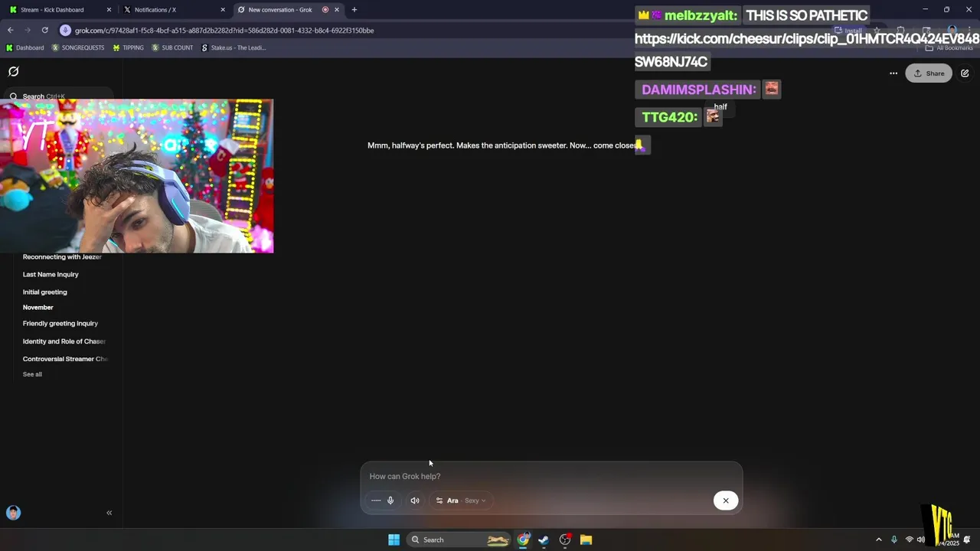Viewport: 980px width, 551px height.
Task: Click the 'November' history heading
Action: click(x=38, y=308)
